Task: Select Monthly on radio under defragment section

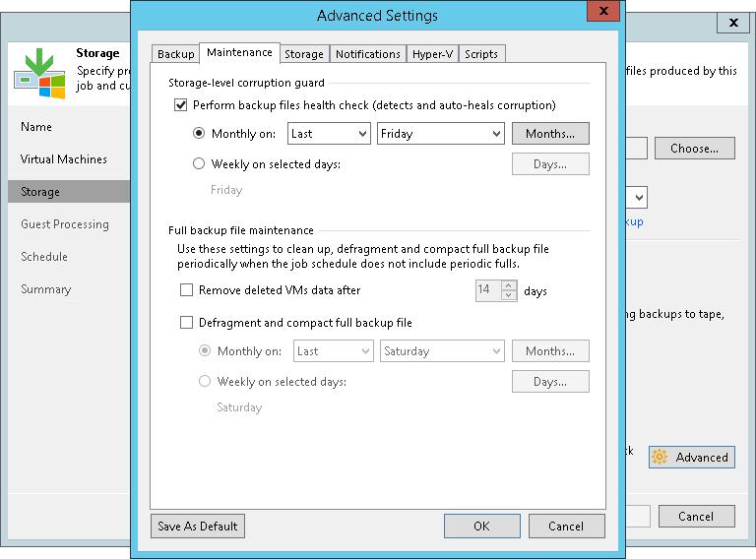Action: click(205, 350)
